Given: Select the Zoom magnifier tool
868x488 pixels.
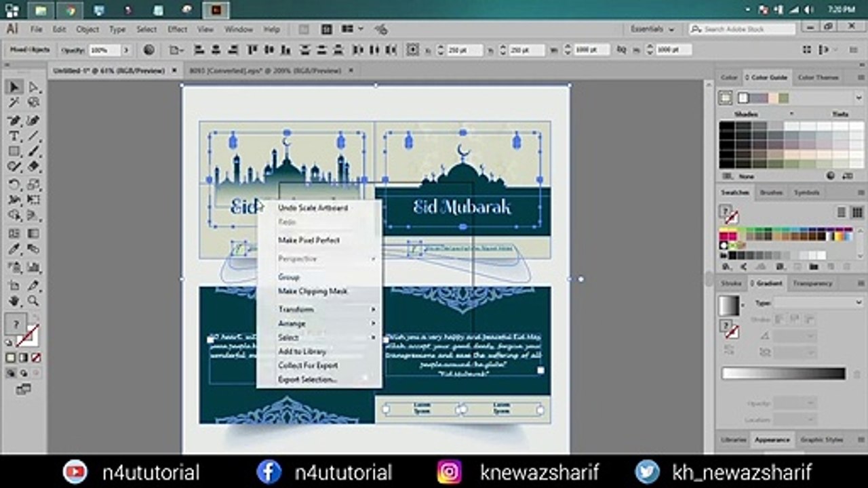Looking at the screenshot, I should (33, 300).
